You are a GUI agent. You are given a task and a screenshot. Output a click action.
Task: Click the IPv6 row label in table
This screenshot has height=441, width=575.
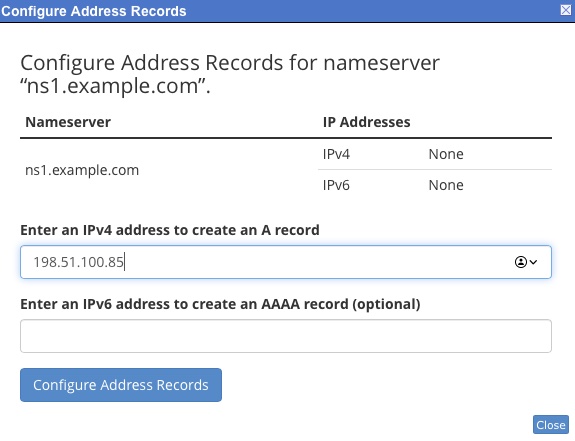pos(336,185)
